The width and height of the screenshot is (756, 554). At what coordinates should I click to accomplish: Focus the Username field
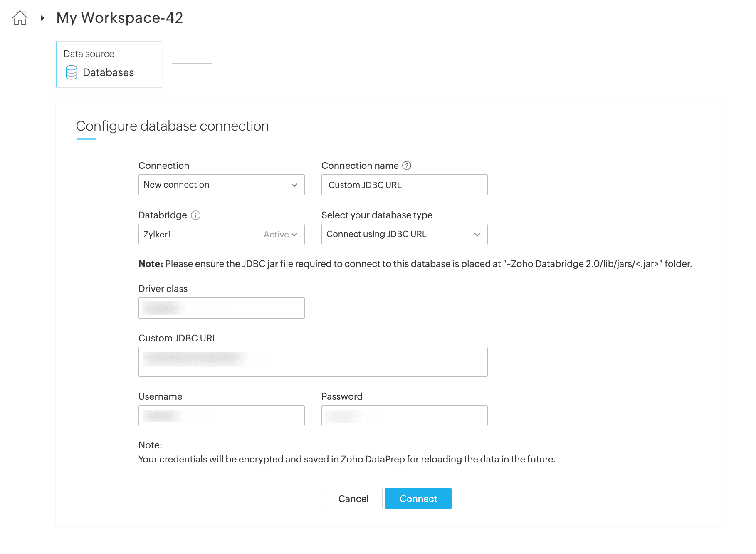[221, 415]
